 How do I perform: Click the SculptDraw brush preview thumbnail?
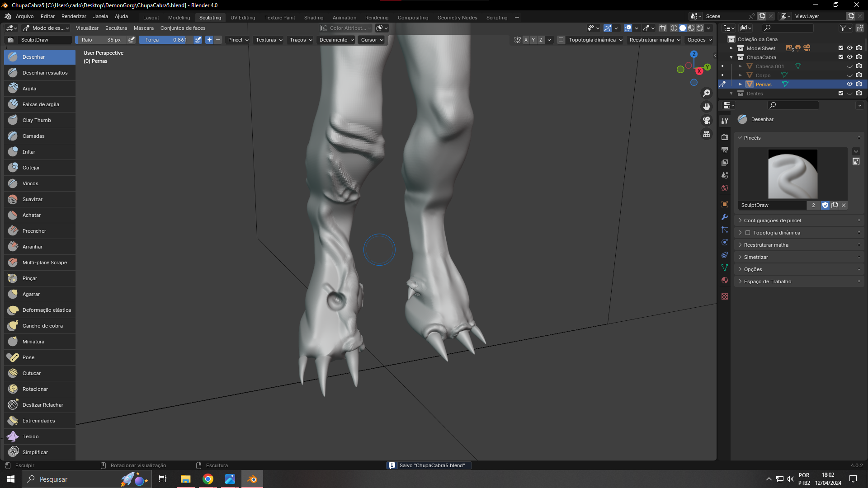click(793, 174)
